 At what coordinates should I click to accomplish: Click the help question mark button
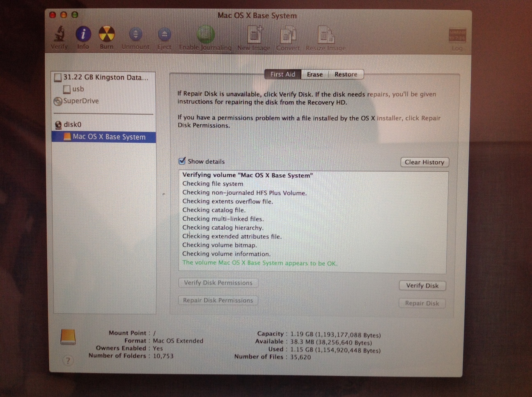[x=68, y=361]
